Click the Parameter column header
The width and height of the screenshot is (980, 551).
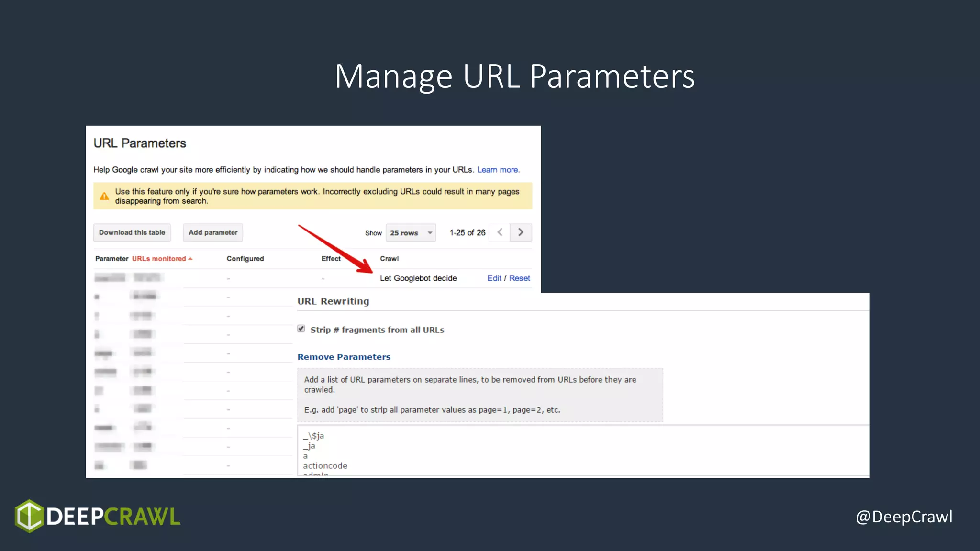coord(111,259)
